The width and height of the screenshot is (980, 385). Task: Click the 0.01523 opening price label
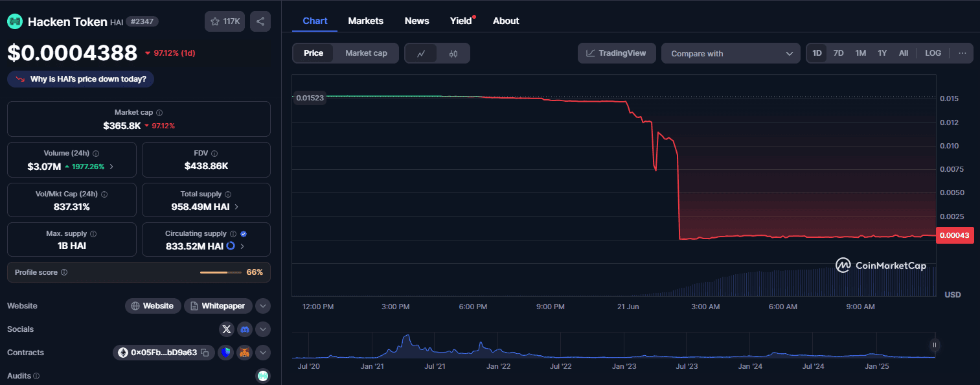310,99
